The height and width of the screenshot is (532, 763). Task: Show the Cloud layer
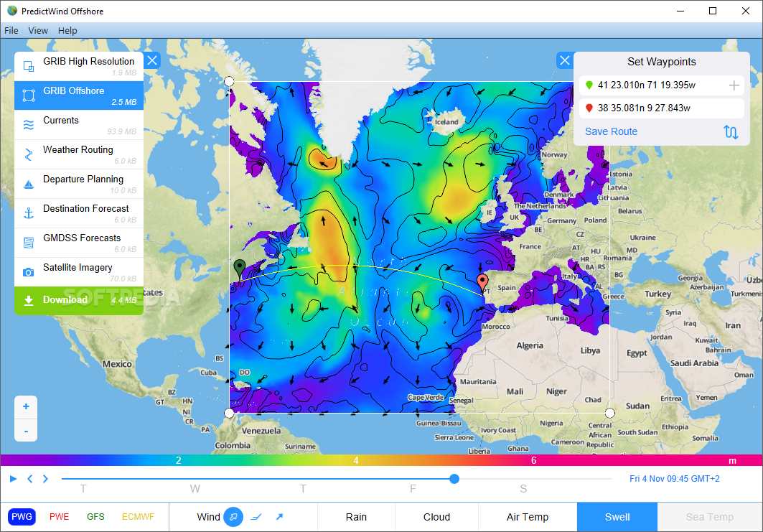[x=436, y=517]
